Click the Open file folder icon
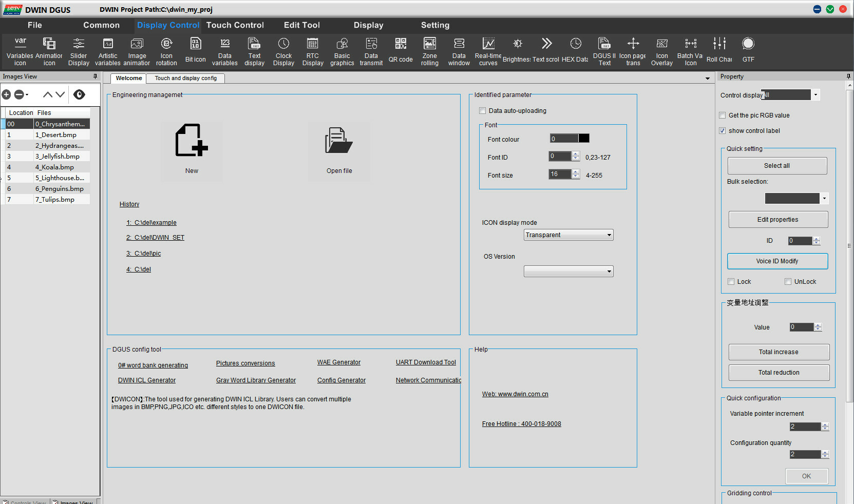854x504 pixels. pos(339,141)
